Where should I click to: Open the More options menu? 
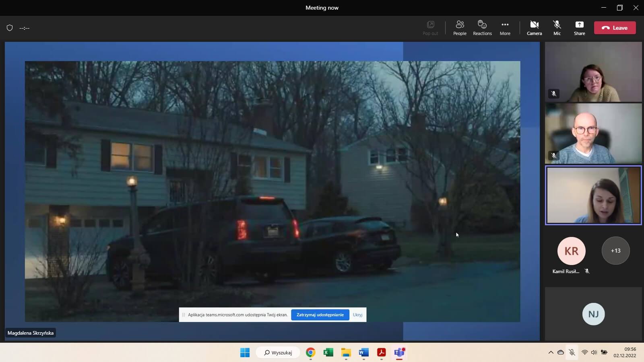505,28
